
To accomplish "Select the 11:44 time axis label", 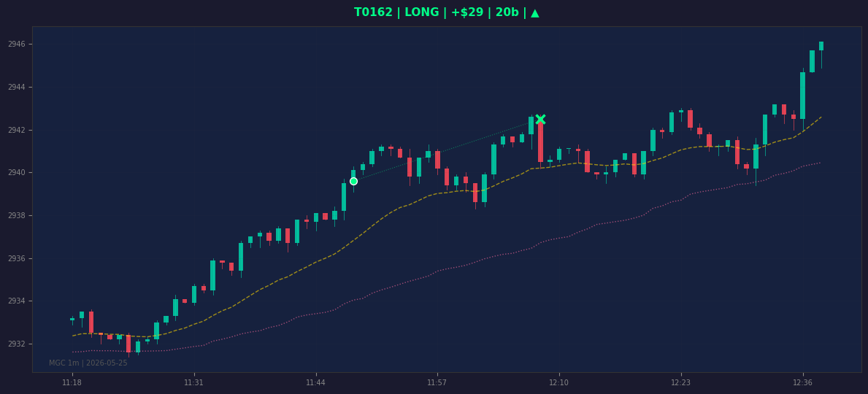I will 315,382.
